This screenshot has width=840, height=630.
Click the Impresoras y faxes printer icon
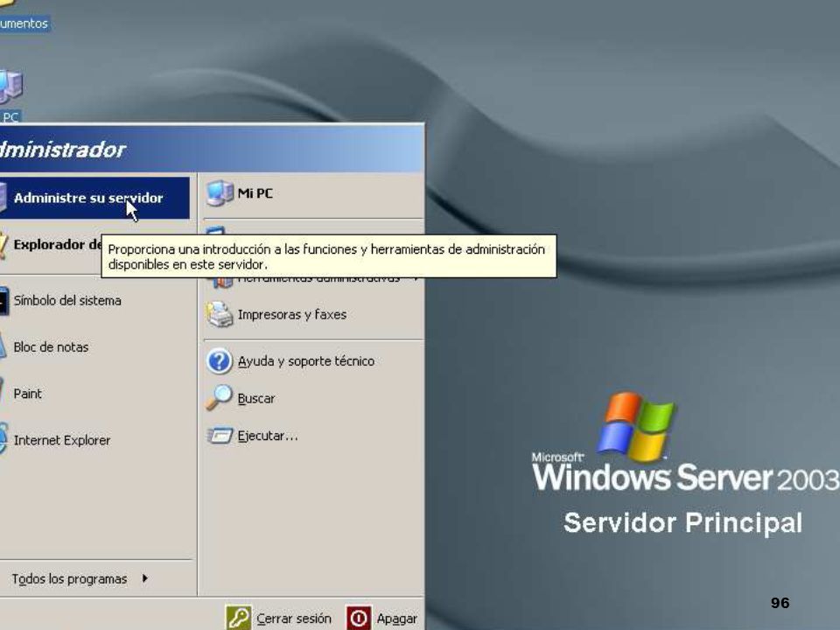tap(220, 314)
